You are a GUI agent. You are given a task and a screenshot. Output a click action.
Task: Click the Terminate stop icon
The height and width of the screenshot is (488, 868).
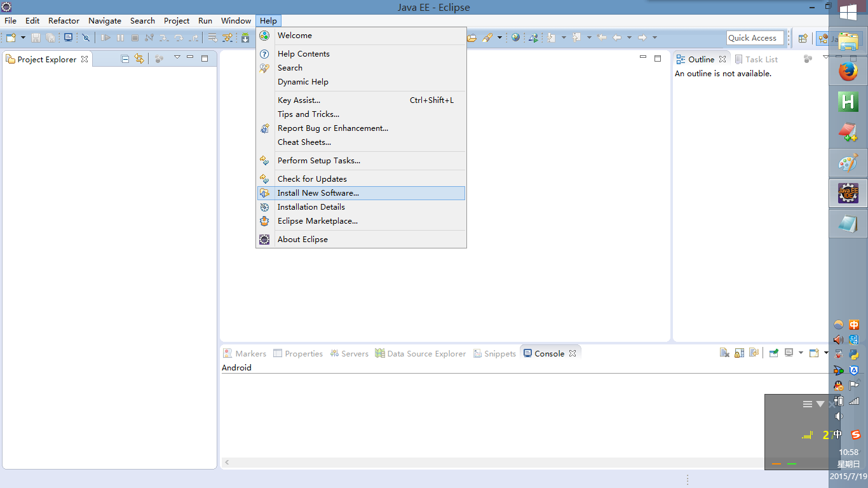click(135, 38)
